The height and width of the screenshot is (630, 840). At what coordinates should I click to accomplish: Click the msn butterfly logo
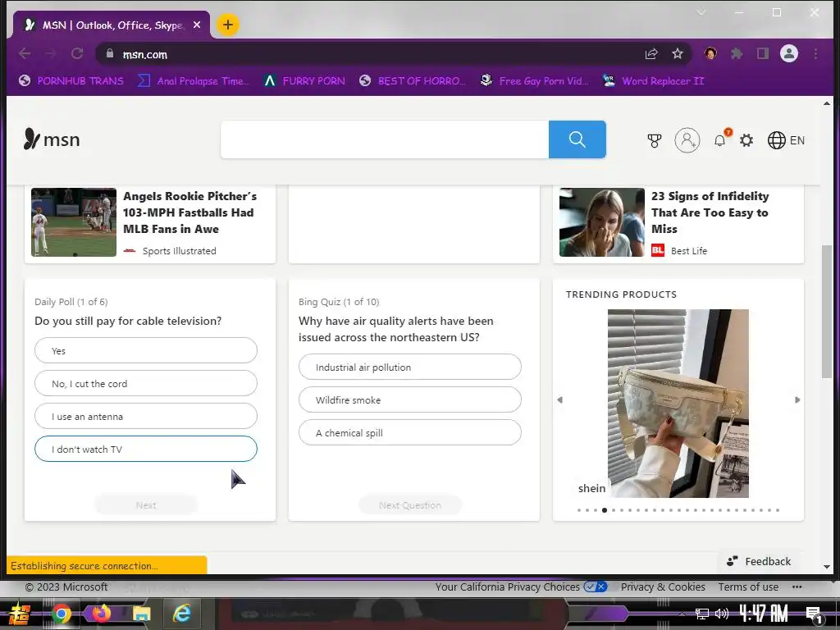pyautogui.click(x=52, y=139)
